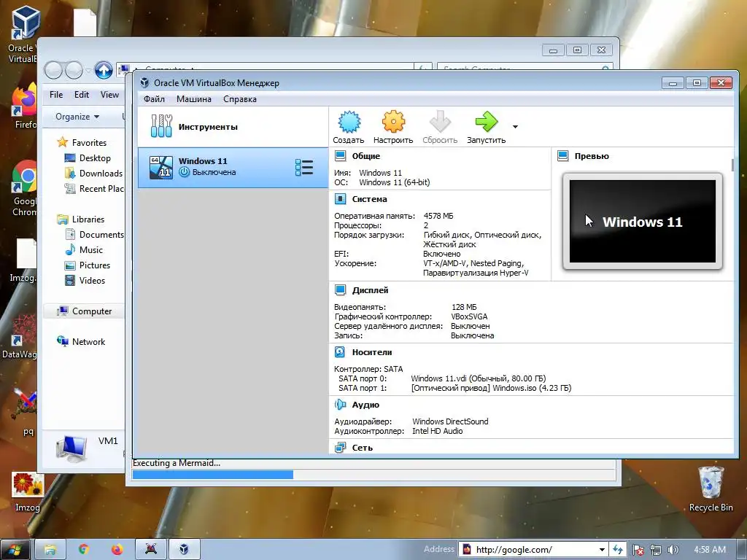
Task: Click the VirtualBox details pane scrollbar
Action: tap(732, 166)
